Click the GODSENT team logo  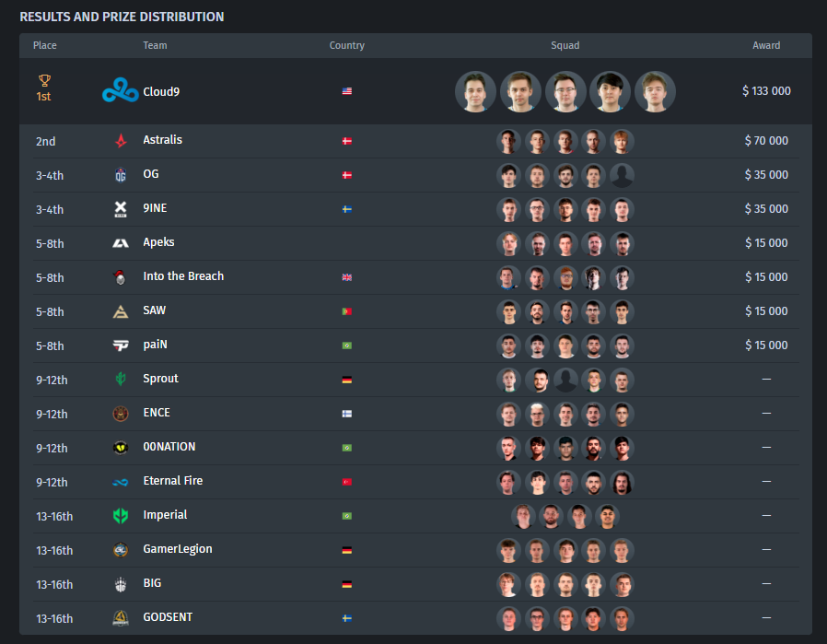coord(121,618)
